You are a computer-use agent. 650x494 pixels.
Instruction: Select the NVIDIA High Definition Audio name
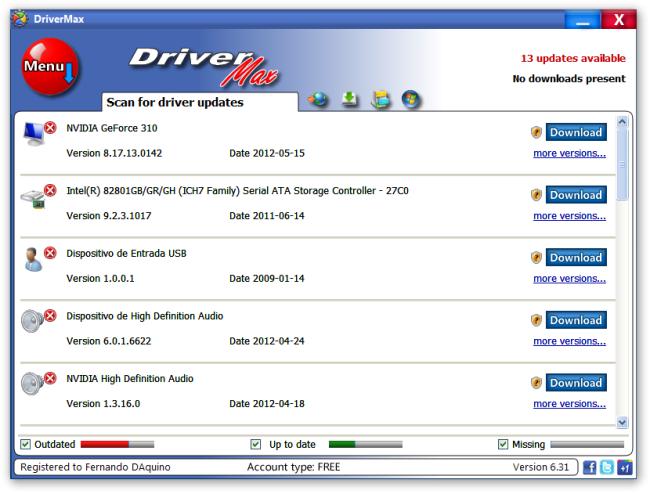130,378
